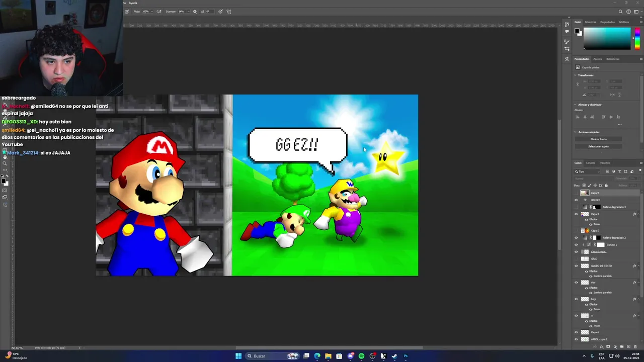Hide the Curvas 1 adjustment layer
Screen dimensions: 644x362
point(577,245)
